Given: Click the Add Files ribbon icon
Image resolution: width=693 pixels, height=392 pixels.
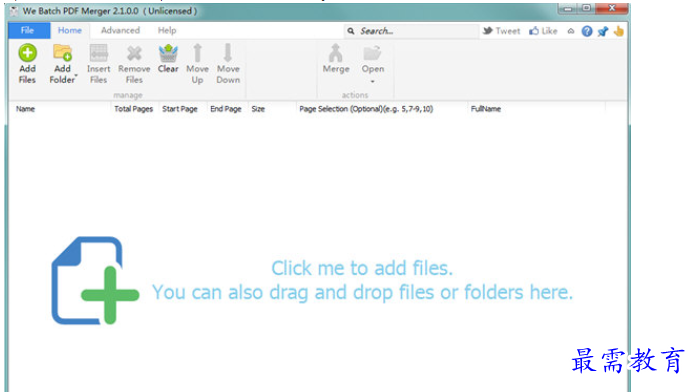Looking at the screenshot, I should click(x=27, y=53).
